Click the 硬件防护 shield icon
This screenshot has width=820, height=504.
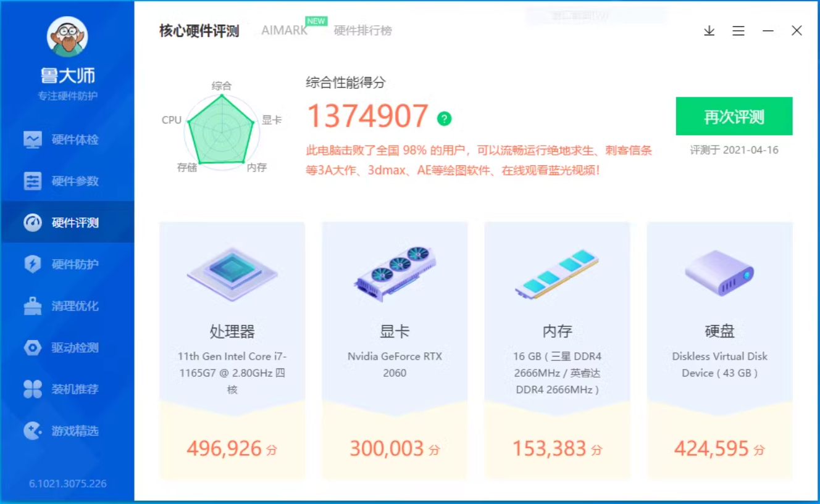click(33, 264)
